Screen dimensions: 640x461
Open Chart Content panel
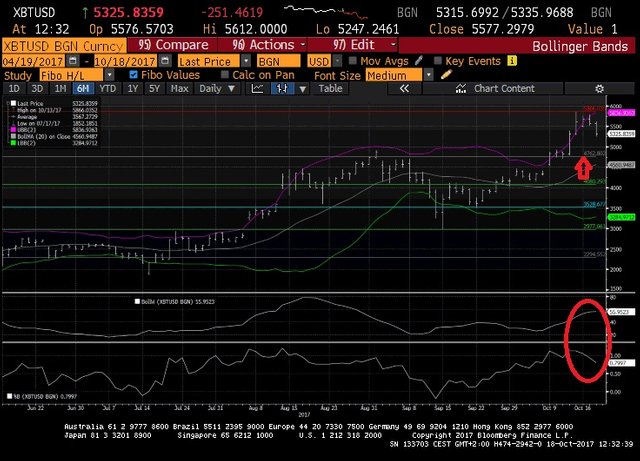pyautogui.click(x=494, y=89)
